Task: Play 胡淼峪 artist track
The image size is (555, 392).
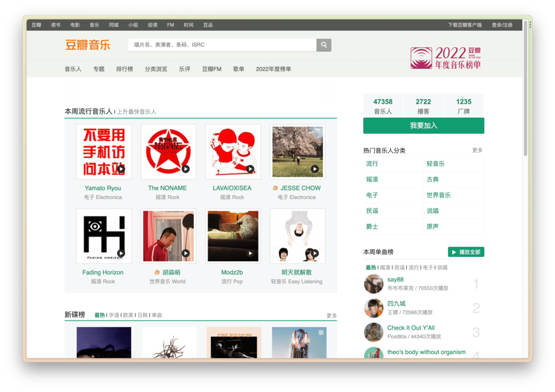Action: 186,253
